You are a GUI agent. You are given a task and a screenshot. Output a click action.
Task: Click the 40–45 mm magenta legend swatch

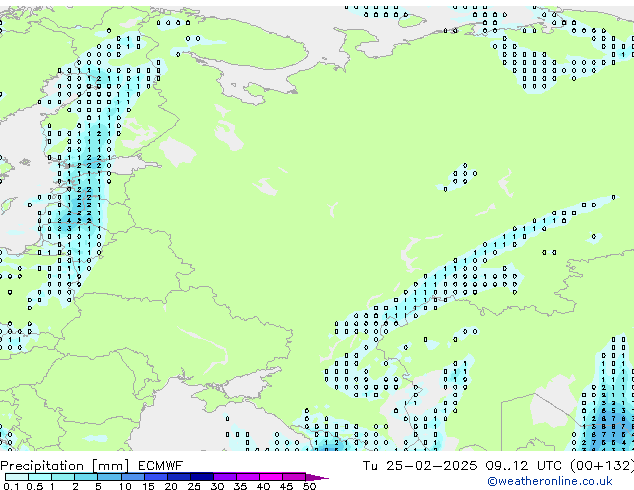[271, 477]
